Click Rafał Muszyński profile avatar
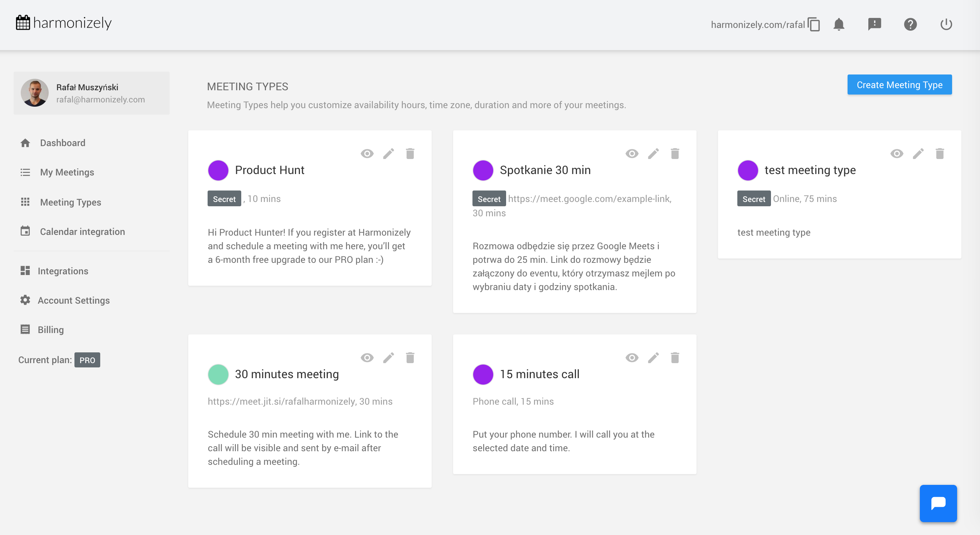Viewport: 980px width, 535px height. 35,93
